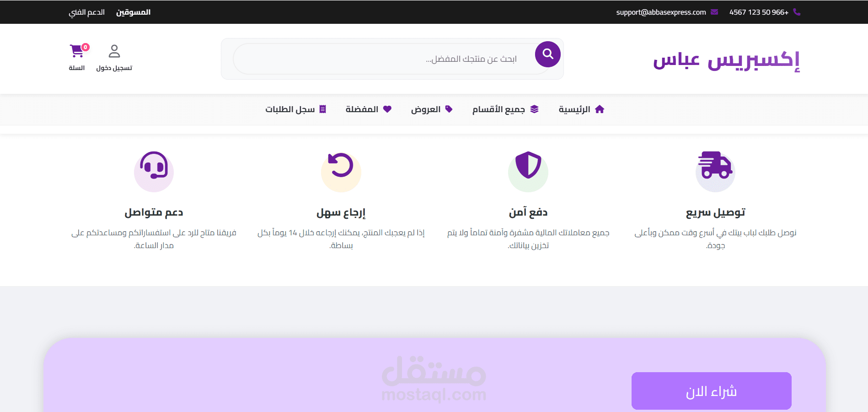868x412 pixels.
Task: Click the إرجاع سهل heading
Action: [341, 212]
